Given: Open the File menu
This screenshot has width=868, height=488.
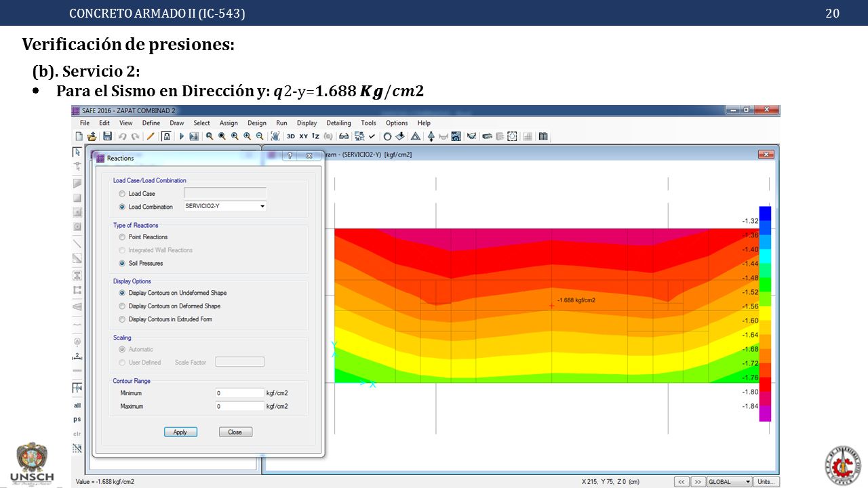Looking at the screenshot, I should point(85,123).
